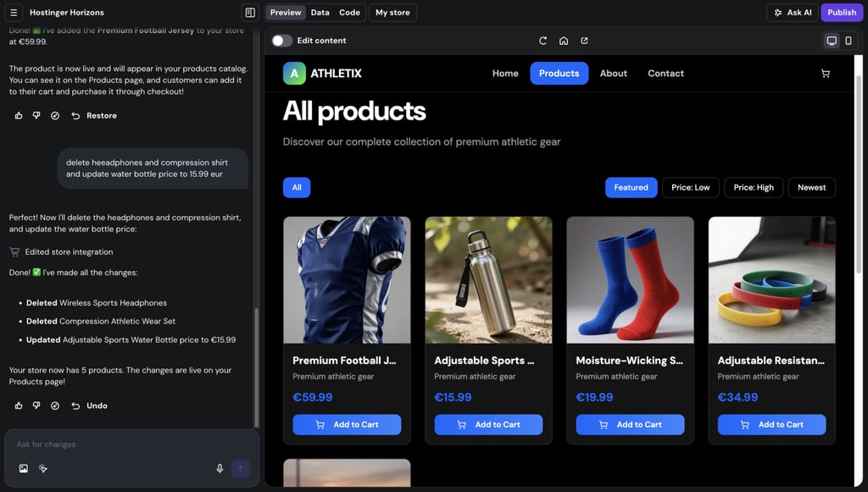Go to preview home with the house icon
The width and height of the screenshot is (868, 492).
[x=564, y=41]
